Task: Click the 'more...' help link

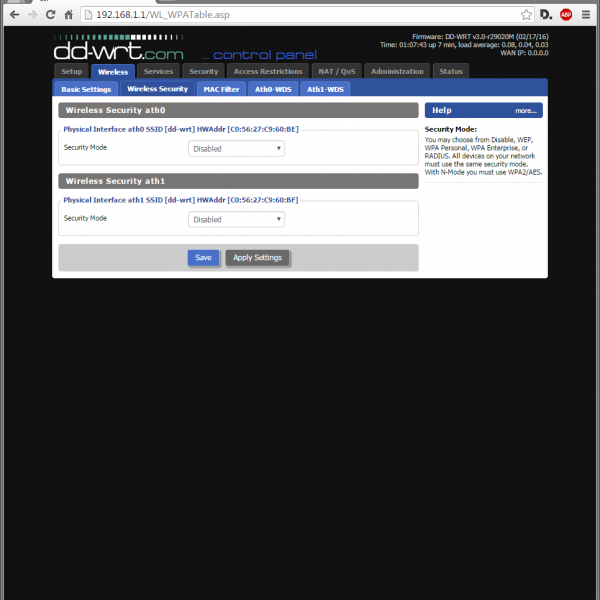Action: point(526,111)
